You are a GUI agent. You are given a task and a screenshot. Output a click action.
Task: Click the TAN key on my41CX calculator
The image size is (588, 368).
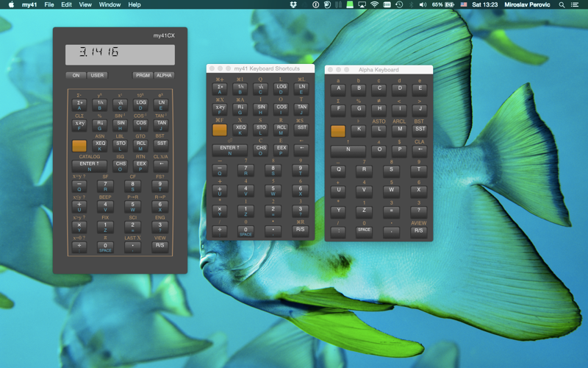click(x=161, y=125)
